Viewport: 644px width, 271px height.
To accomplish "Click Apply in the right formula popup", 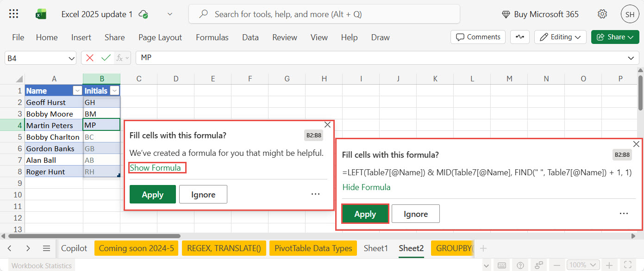I will click(365, 214).
